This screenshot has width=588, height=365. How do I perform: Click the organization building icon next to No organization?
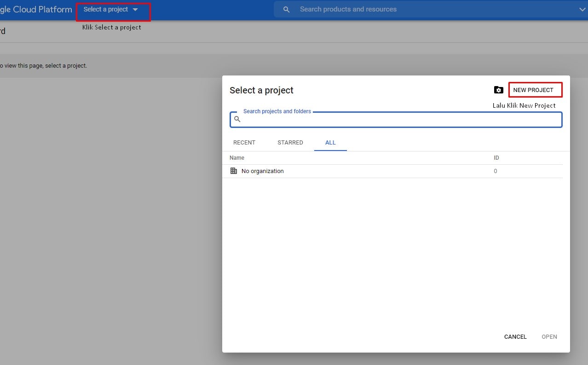[x=234, y=171]
